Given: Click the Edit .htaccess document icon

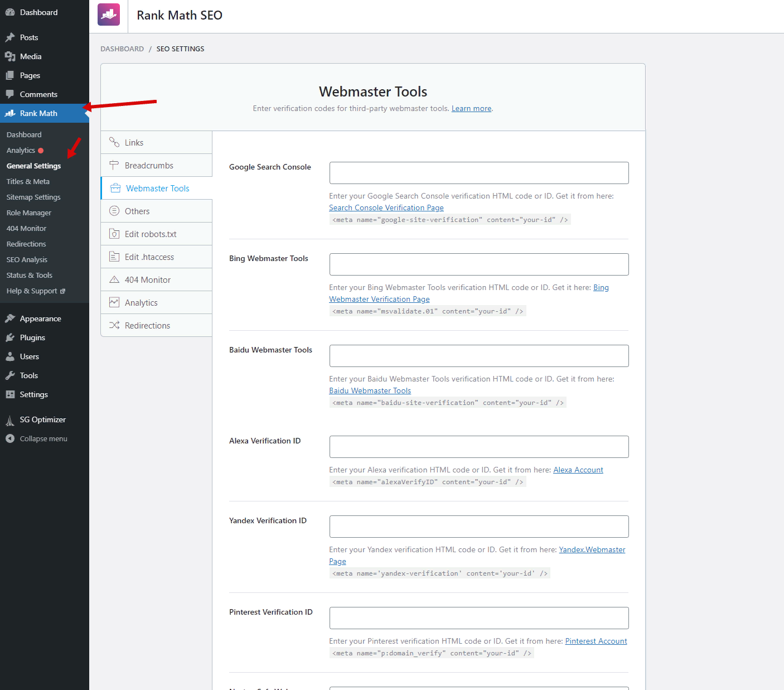Looking at the screenshot, I should tap(114, 257).
